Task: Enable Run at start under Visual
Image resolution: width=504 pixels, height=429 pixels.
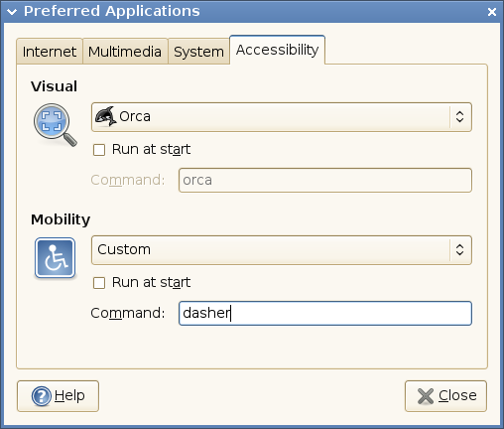Action: click(99, 150)
